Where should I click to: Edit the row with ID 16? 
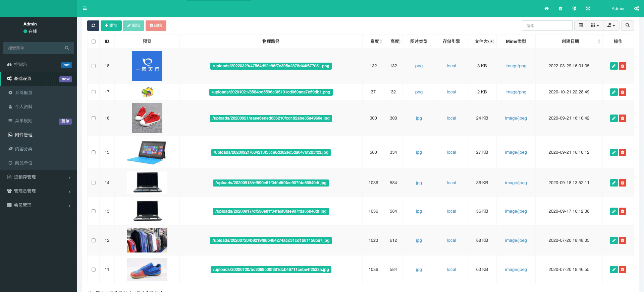pyautogui.click(x=614, y=118)
